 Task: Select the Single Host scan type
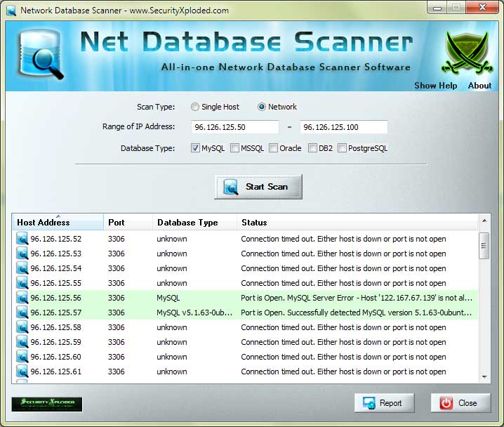195,107
